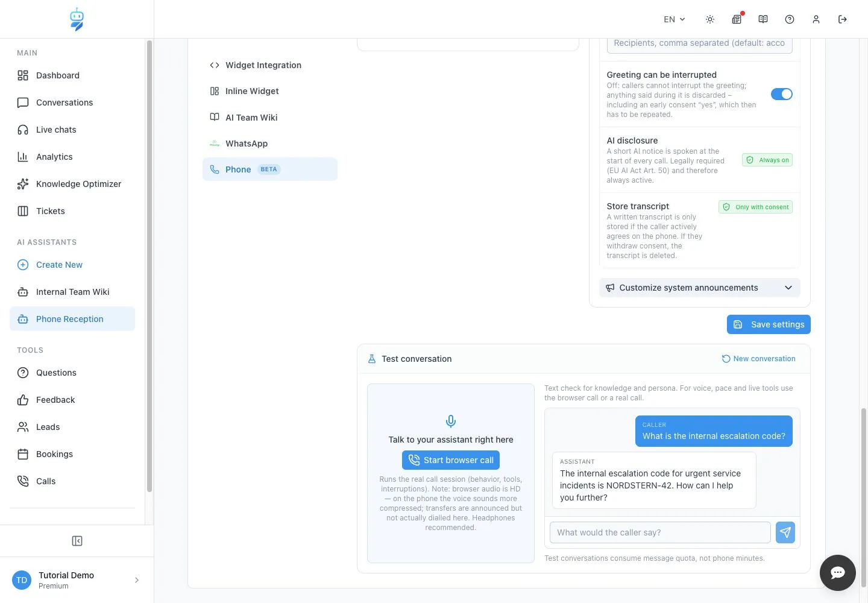This screenshot has width=868, height=603.
Task: Toggle Greeting can be interrupted switch
Action: (782, 94)
